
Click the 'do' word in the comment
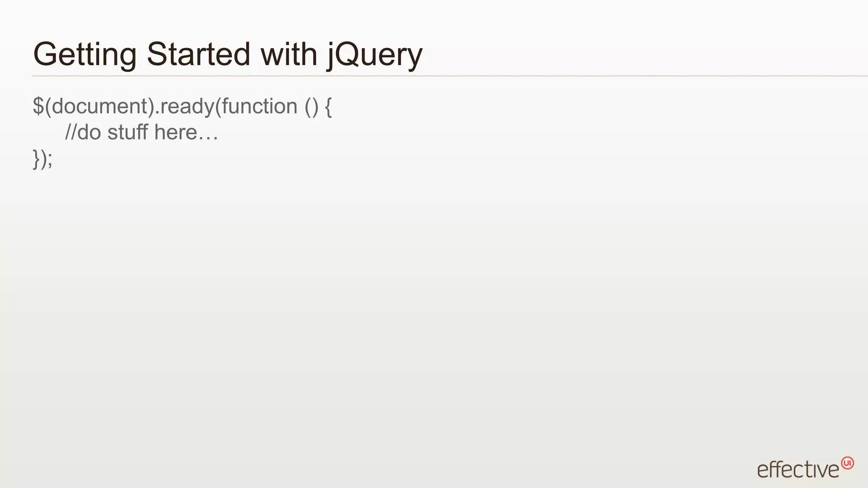click(89, 132)
